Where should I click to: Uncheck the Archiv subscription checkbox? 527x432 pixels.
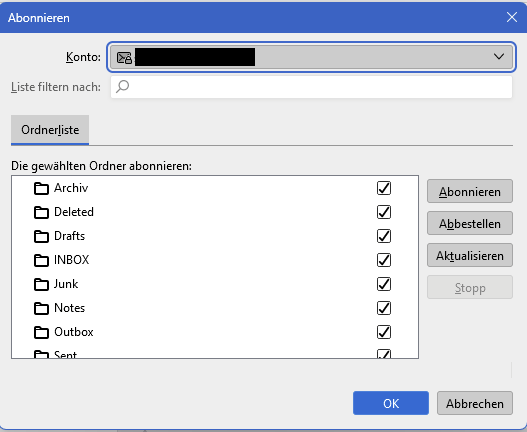[x=384, y=188]
